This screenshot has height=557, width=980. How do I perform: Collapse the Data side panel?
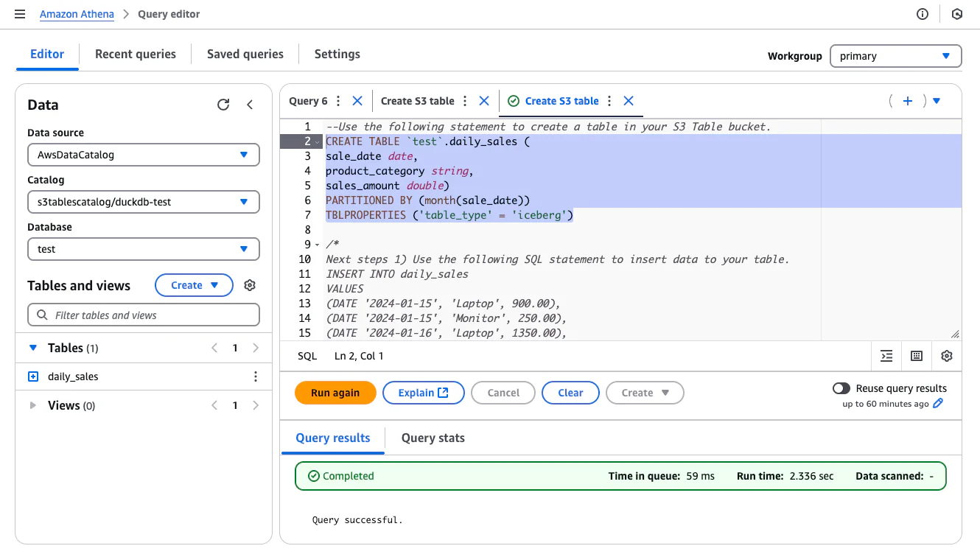250,105
